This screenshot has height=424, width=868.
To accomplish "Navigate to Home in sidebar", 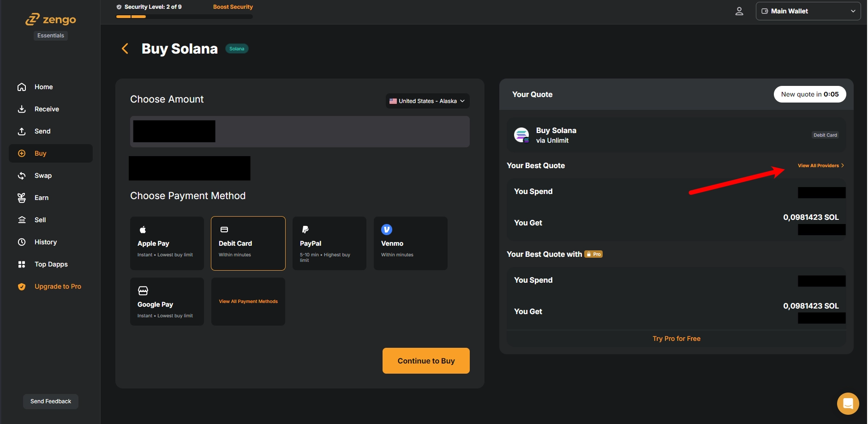I will point(43,87).
